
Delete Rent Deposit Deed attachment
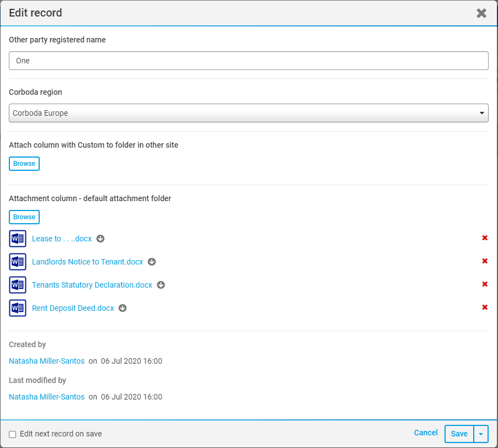[x=485, y=307]
